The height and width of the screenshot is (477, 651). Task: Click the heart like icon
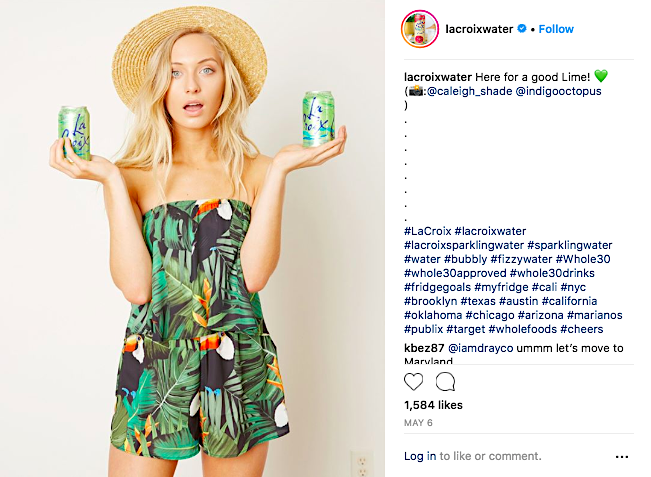413,381
